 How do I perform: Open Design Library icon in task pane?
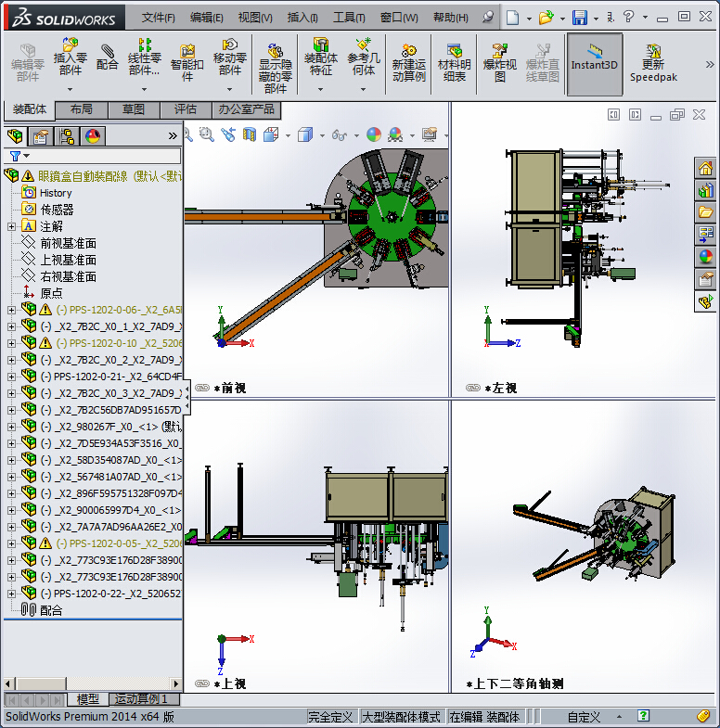705,190
